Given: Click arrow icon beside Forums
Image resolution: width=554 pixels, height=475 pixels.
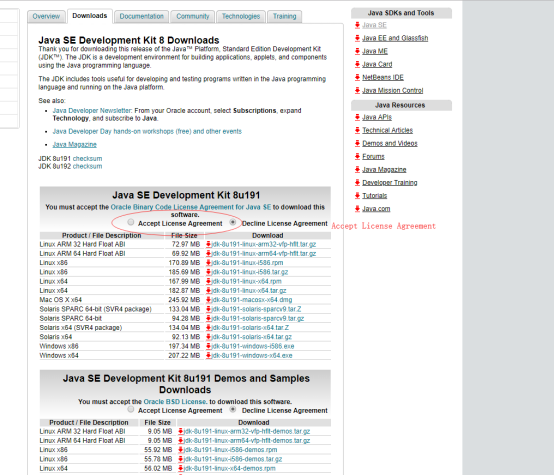Looking at the screenshot, I should coord(357,156).
